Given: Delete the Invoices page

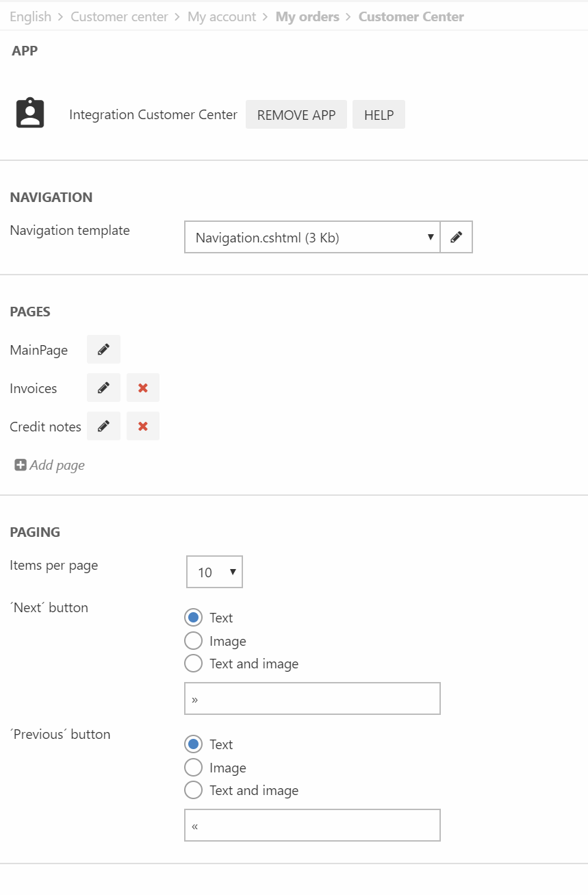Looking at the screenshot, I should coord(143,388).
